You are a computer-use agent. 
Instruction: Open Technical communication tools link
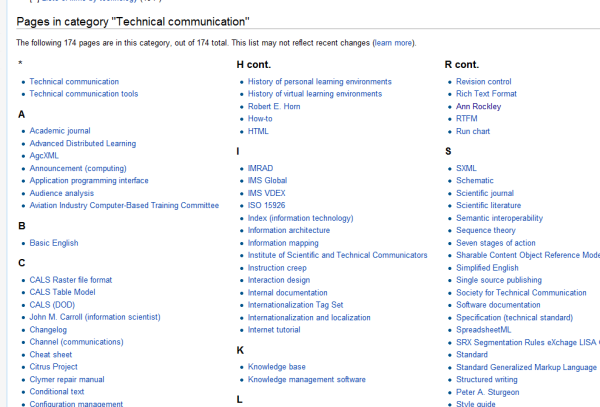pos(84,94)
